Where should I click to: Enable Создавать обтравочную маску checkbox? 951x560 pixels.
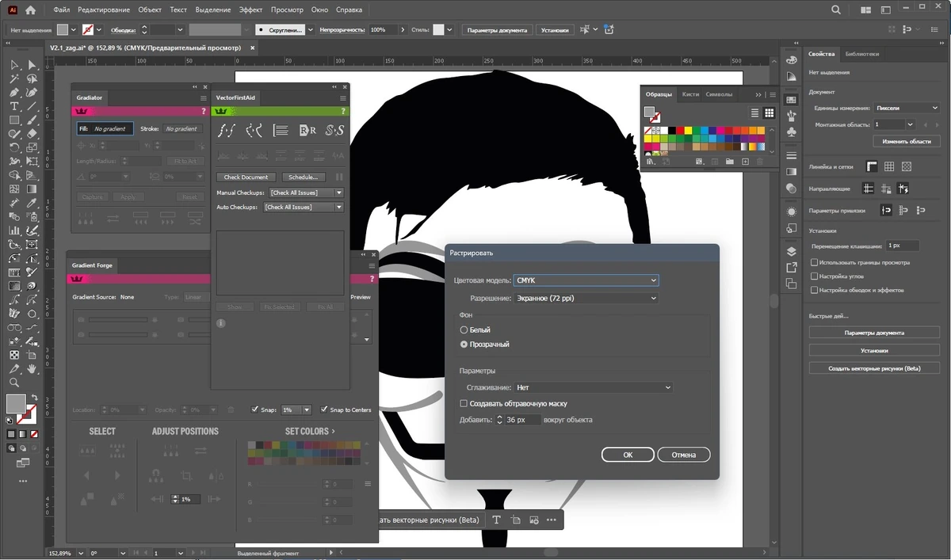[x=464, y=404]
